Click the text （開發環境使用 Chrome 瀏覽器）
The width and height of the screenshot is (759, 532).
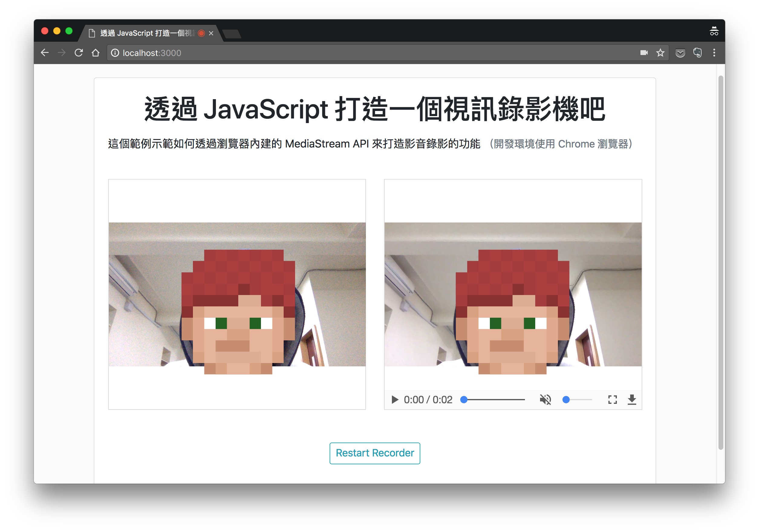point(560,144)
